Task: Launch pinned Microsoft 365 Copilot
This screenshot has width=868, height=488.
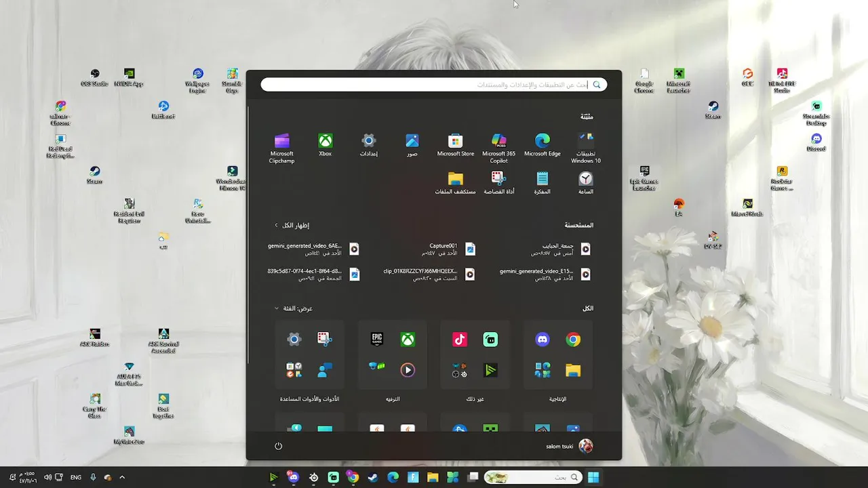Action: coord(499,148)
